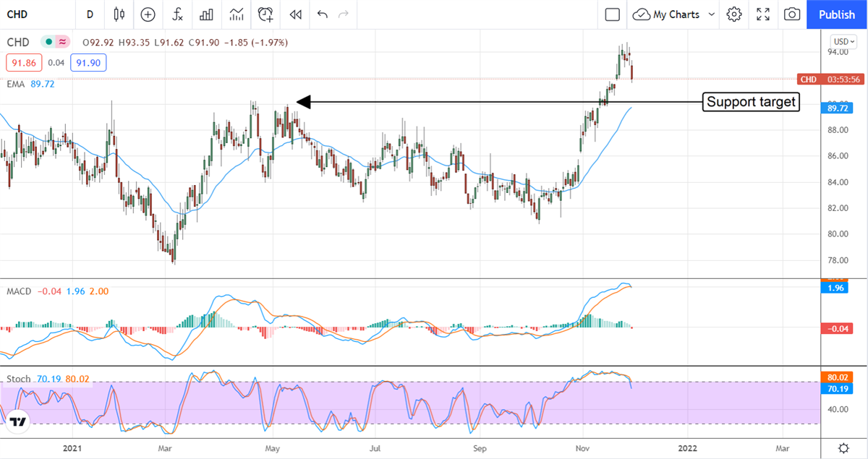Take a chart snapshot with camera icon
Screen dimensions: 868x459
(x=792, y=14)
